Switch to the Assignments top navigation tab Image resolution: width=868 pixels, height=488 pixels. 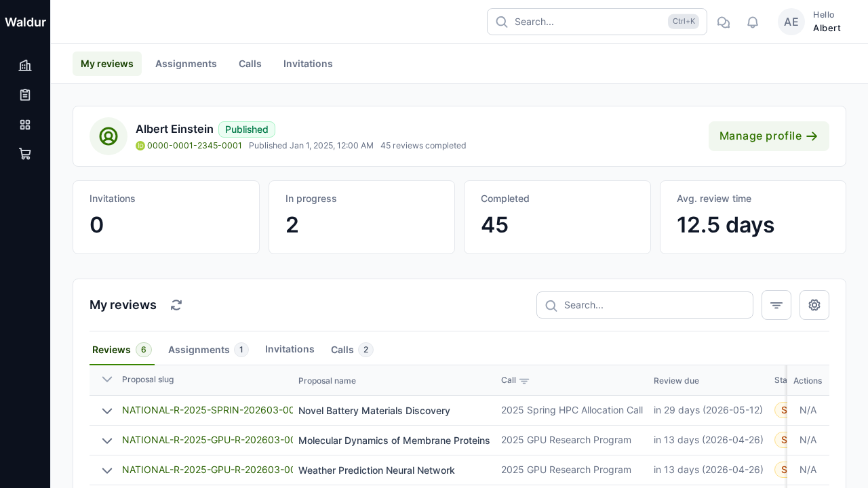[186, 64]
